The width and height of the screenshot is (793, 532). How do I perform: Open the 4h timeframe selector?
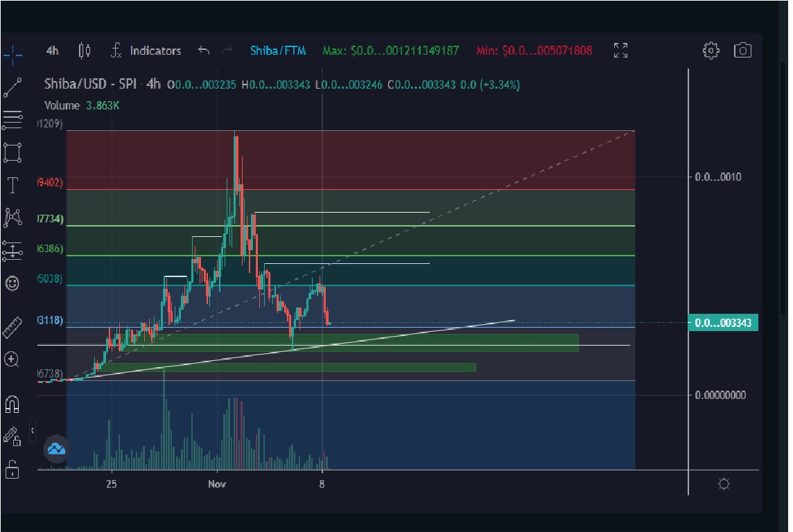tap(52, 51)
